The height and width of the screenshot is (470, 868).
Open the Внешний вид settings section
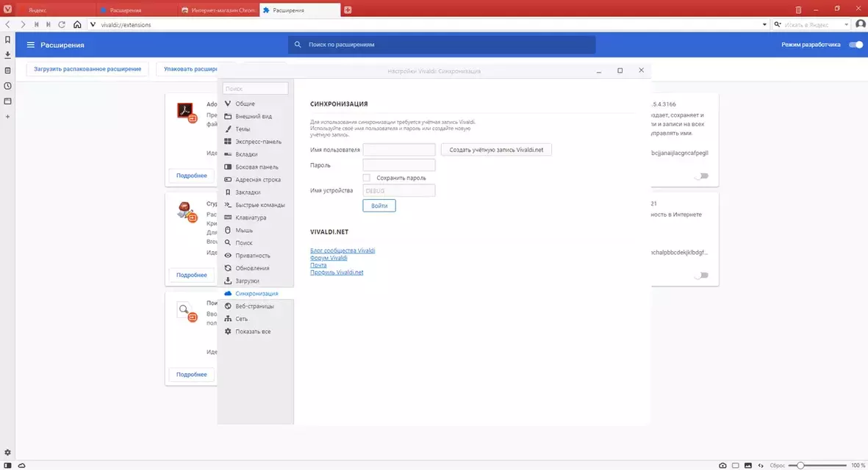(256, 116)
